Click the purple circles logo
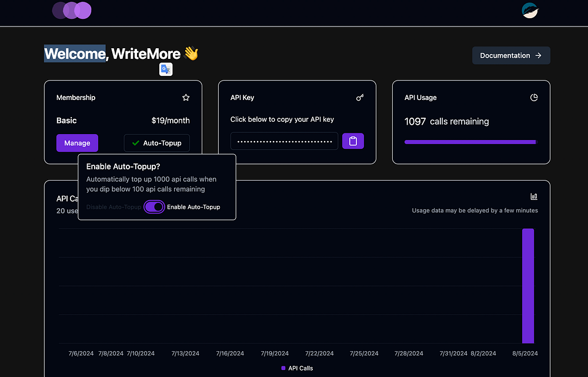The height and width of the screenshot is (377, 588). 72,11
